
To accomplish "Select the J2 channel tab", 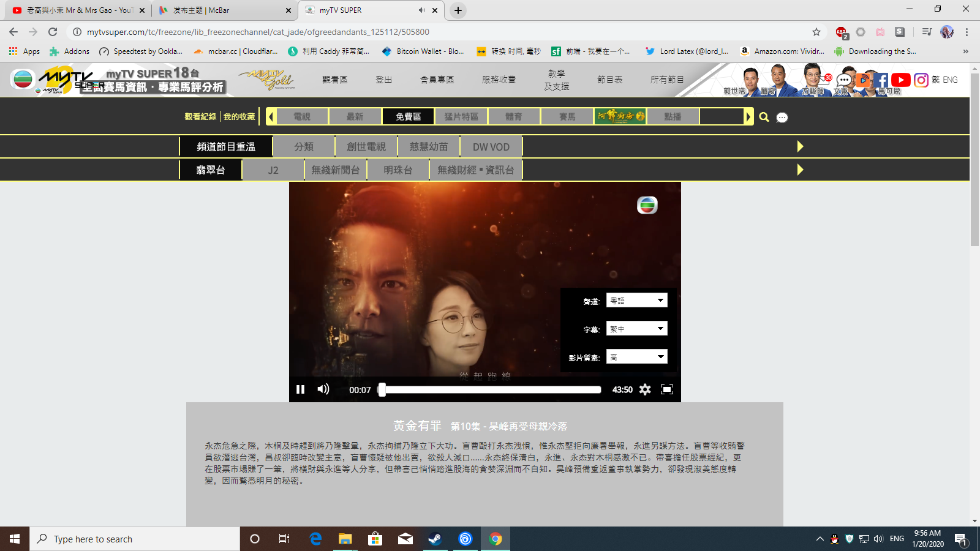I will 273,170.
